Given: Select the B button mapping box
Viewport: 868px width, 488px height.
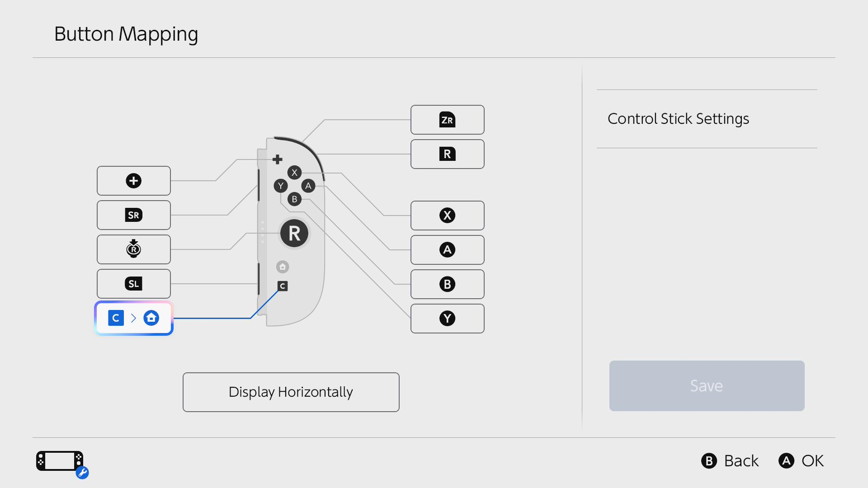Looking at the screenshot, I should click(447, 284).
